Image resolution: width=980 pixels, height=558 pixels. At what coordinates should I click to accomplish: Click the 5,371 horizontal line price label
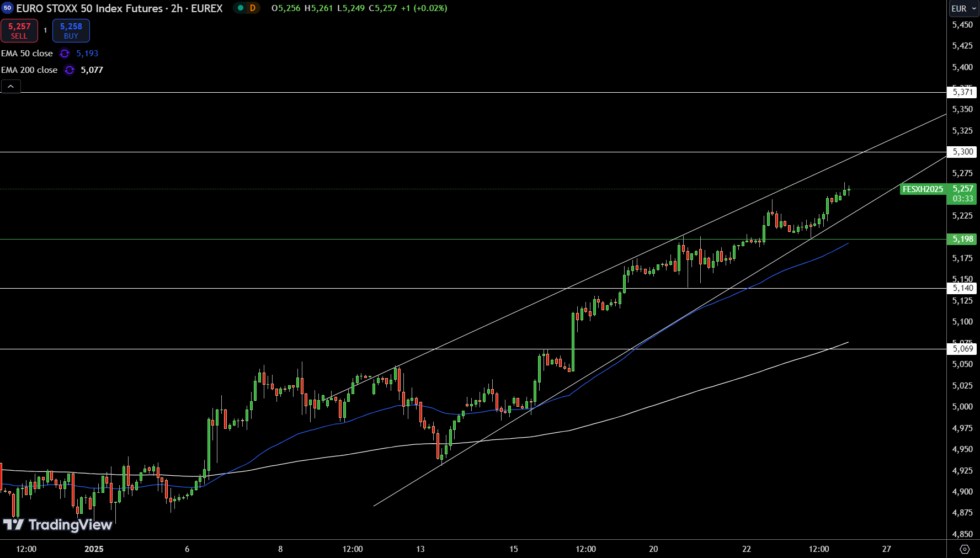tap(962, 92)
